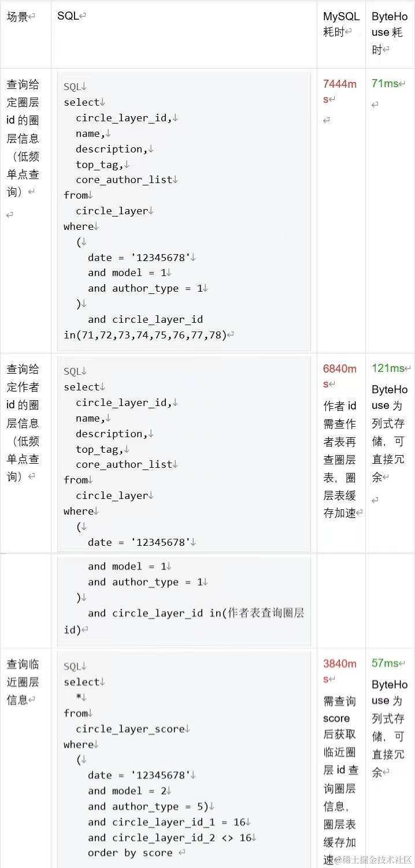
Task: Click the 场景 column header
Action: tap(18, 17)
